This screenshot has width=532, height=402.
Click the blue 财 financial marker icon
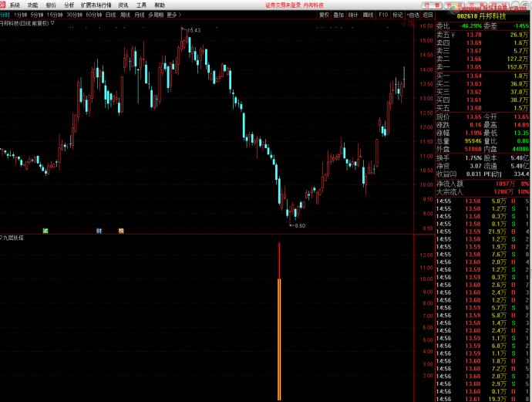coord(99,231)
